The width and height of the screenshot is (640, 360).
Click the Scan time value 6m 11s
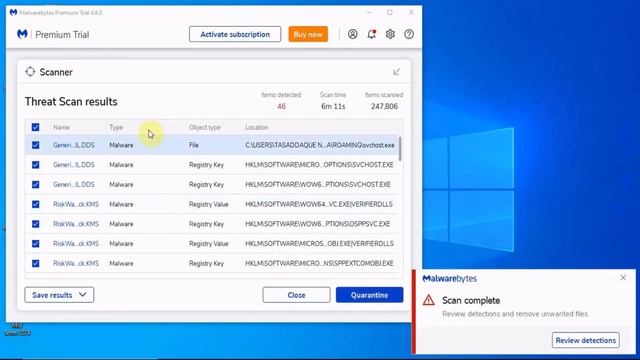[333, 107]
